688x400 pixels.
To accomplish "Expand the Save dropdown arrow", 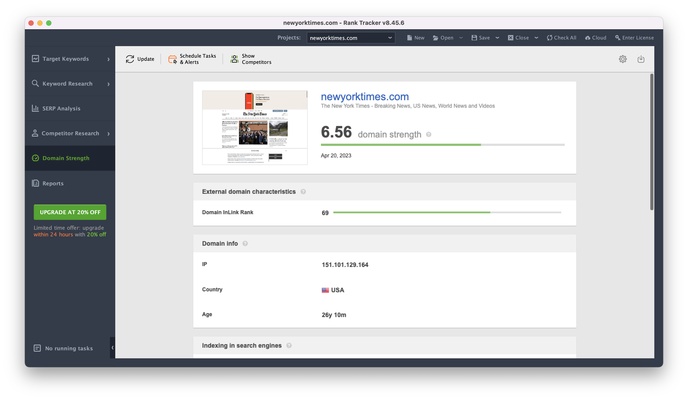I will pyautogui.click(x=497, y=38).
